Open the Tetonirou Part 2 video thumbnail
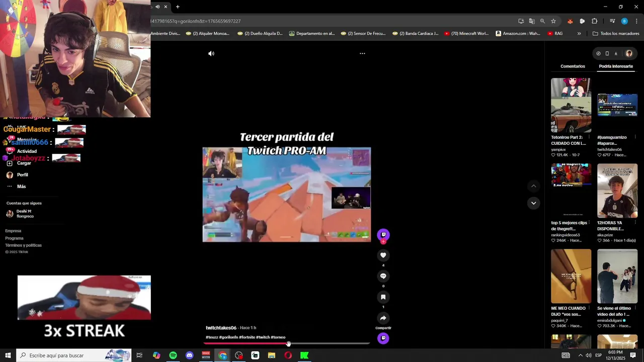Screen dimensions: 644x362 pyautogui.click(x=571, y=105)
